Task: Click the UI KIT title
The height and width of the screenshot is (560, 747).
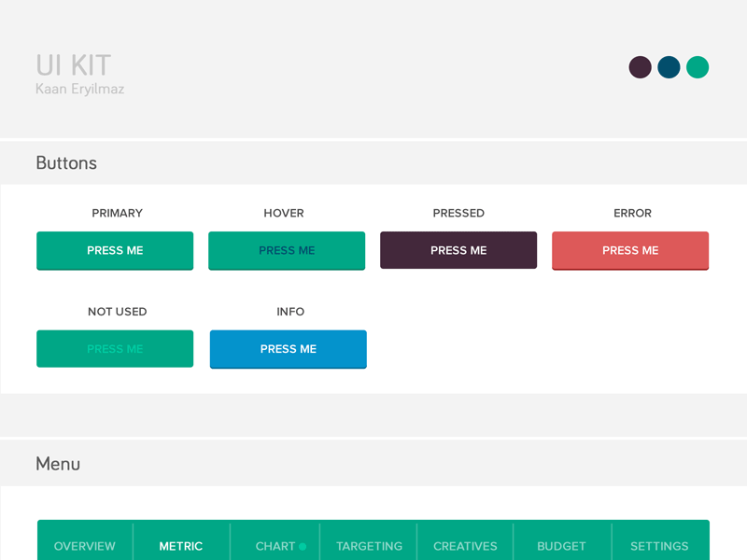Action: click(x=71, y=65)
